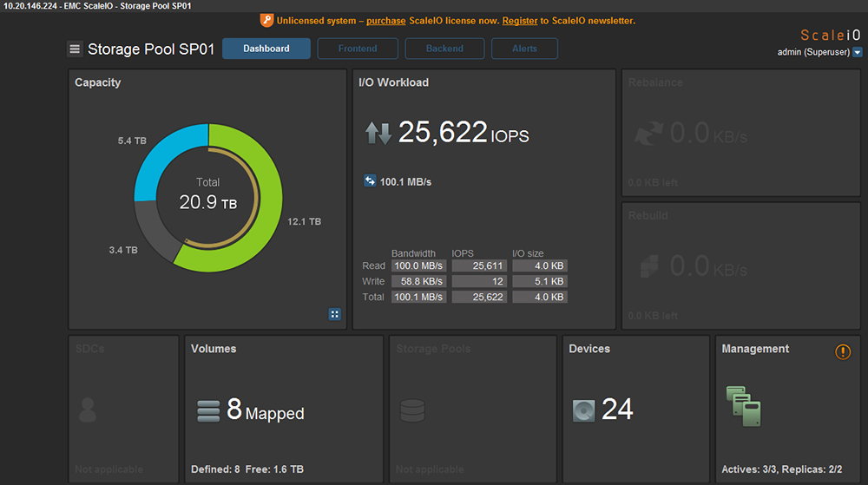Click the 24 devices count
Image resolution: width=868 pixels, height=485 pixels.
point(616,410)
